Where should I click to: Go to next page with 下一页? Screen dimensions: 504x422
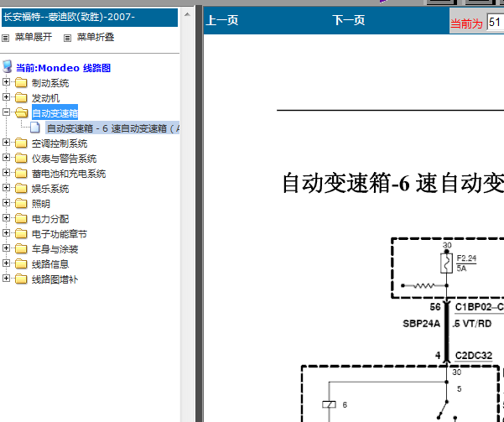click(x=349, y=20)
